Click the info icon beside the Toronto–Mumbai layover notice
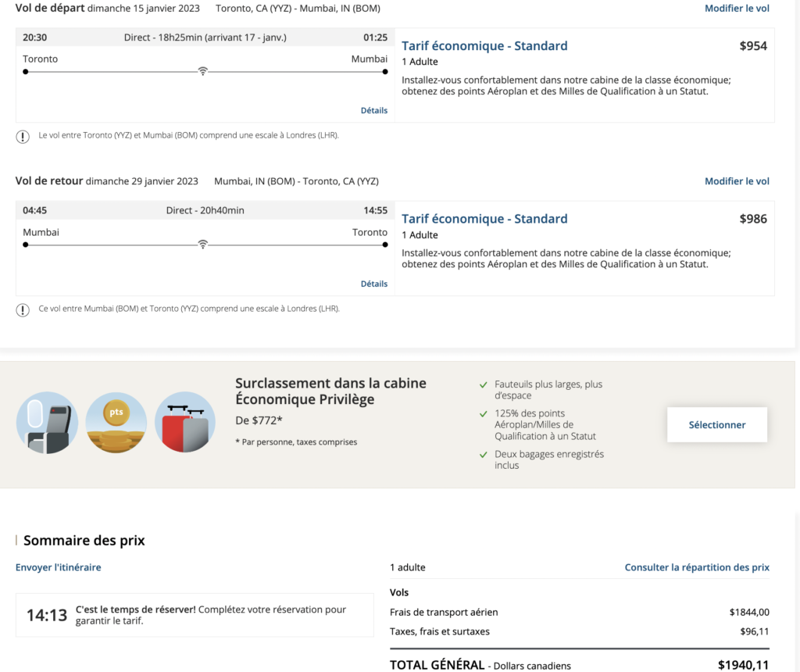The width and height of the screenshot is (800, 672). [x=23, y=137]
